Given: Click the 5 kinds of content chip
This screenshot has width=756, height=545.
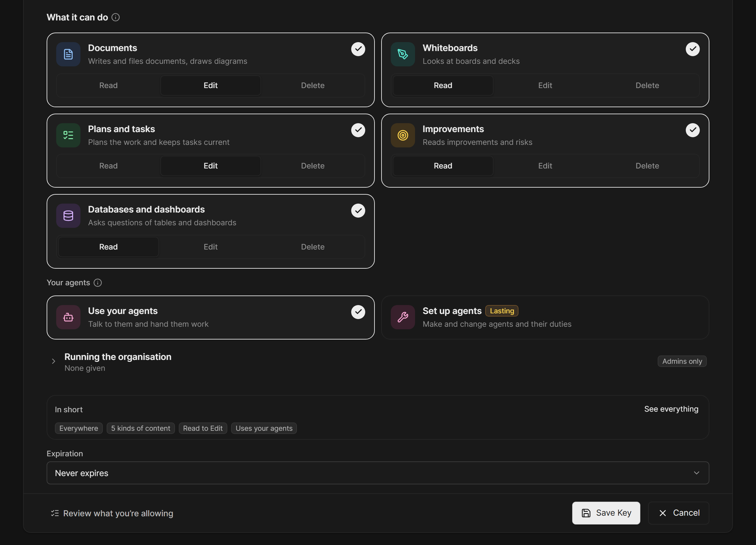Looking at the screenshot, I should (x=141, y=429).
